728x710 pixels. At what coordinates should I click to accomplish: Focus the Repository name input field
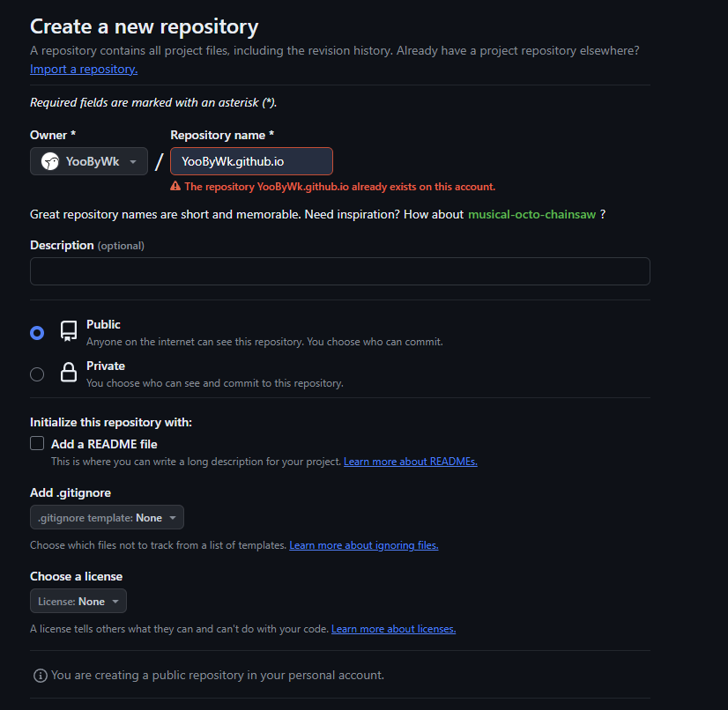[252, 161]
